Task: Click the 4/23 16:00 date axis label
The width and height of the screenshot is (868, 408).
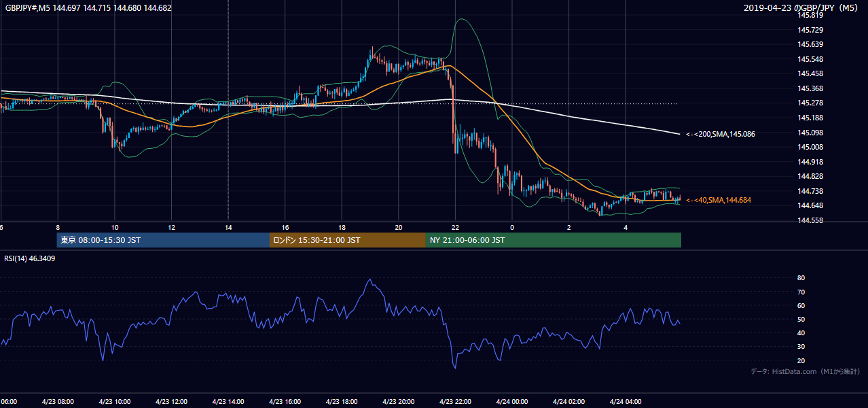Action: tap(285, 402)
